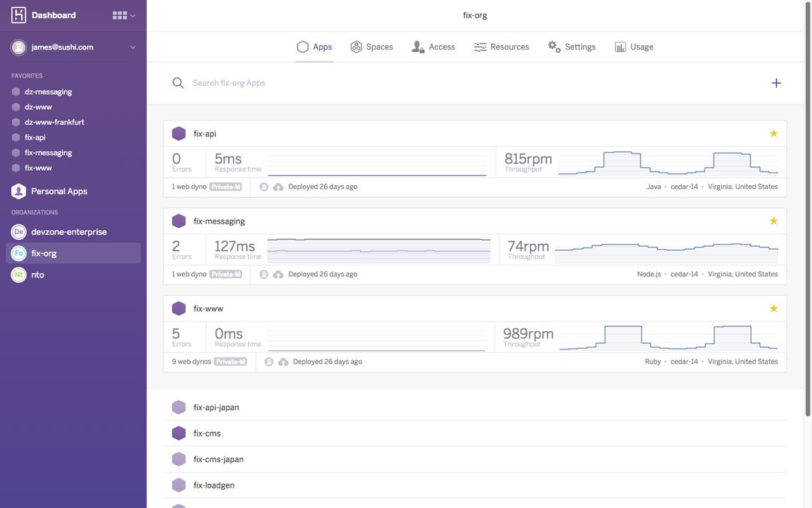The width and height of the screenshot is (812, 508).
Task: Open the fix-api-japan app link
Action: click(216, 408)
